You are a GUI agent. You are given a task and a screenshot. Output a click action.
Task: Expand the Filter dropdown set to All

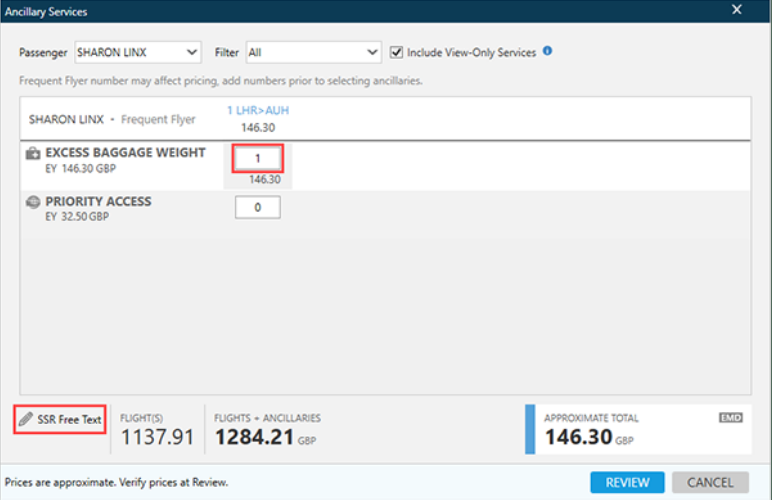313,52
